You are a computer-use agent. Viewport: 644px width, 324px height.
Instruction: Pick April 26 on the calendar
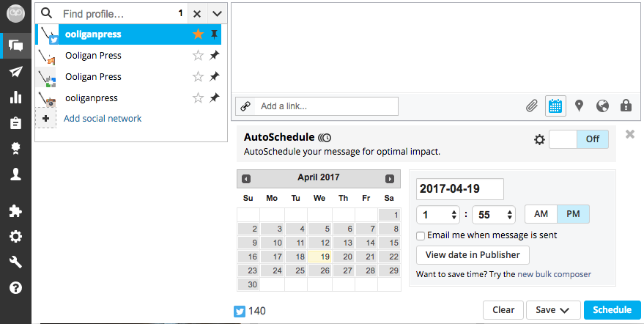319,270
